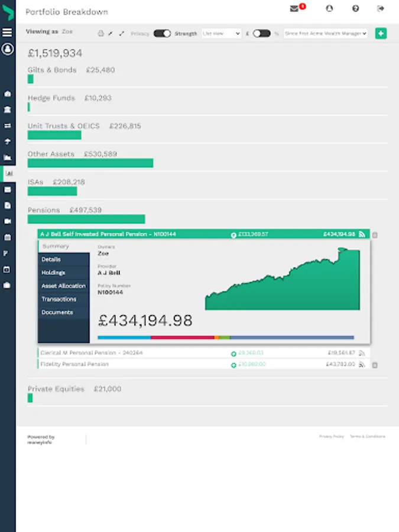Click the crimson allocation bar segment
The width and height of the screenshot is (399, 532).
click(x=183, y=338)
